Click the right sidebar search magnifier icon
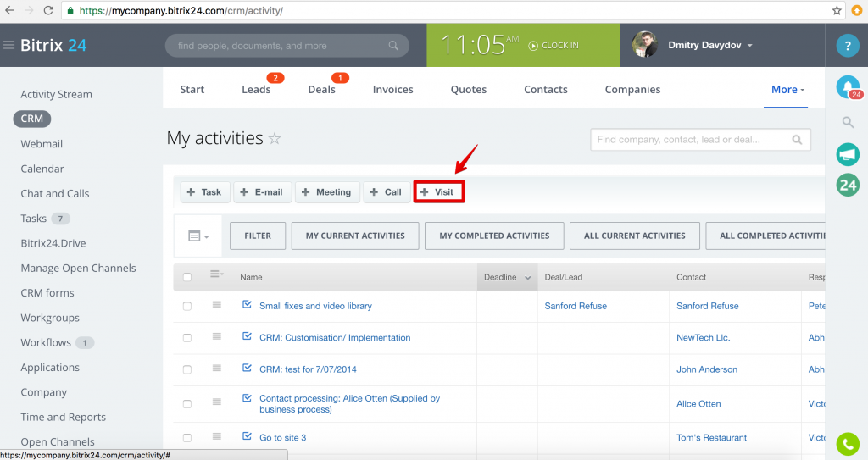The width and height of the screenshot is (868, 460). [848, 122]
